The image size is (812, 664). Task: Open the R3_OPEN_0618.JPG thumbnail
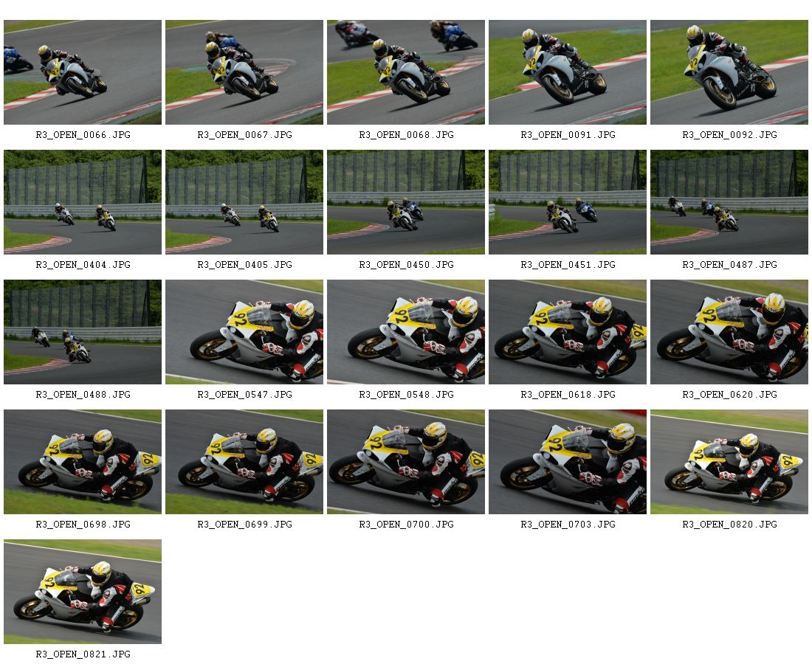tap(568, 332)
